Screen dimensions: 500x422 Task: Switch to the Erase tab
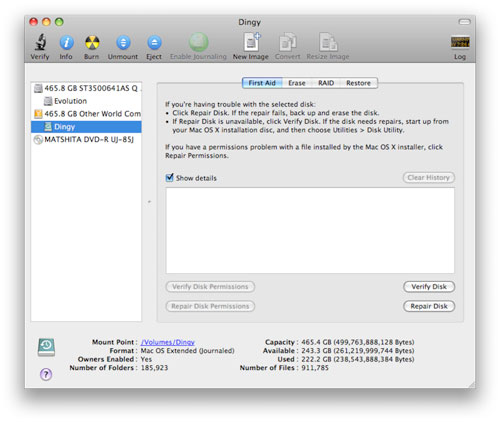pos(297,83)
